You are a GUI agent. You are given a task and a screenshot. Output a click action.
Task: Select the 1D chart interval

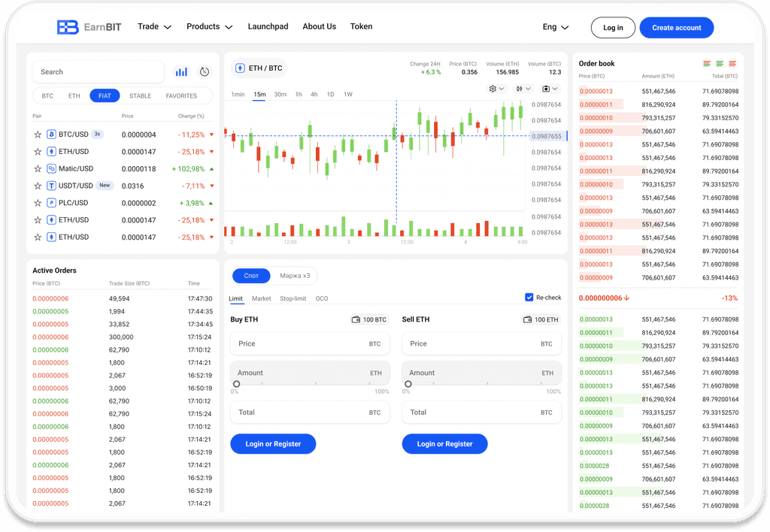[331, 94]
